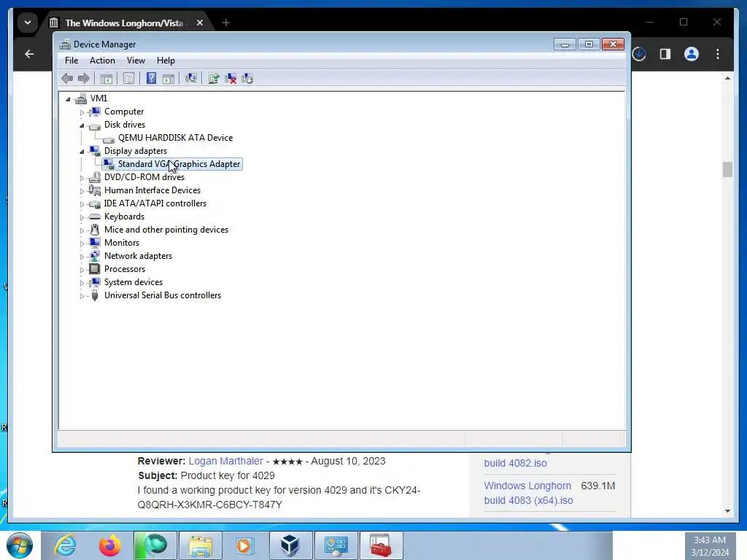Go back with the toolbar left arrow
747x560 pixels.
[x=67, y=78]
